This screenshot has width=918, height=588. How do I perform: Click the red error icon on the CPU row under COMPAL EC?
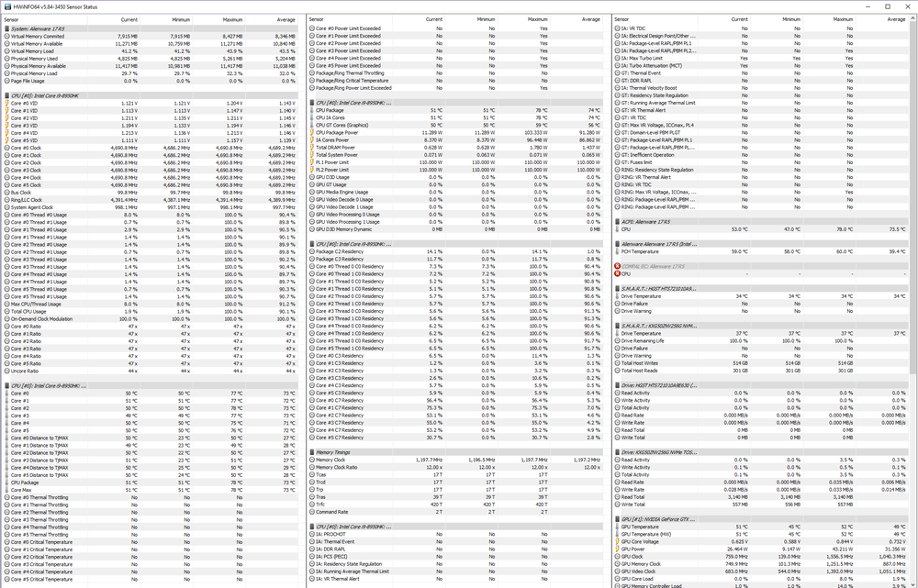[x=618, y=273]
